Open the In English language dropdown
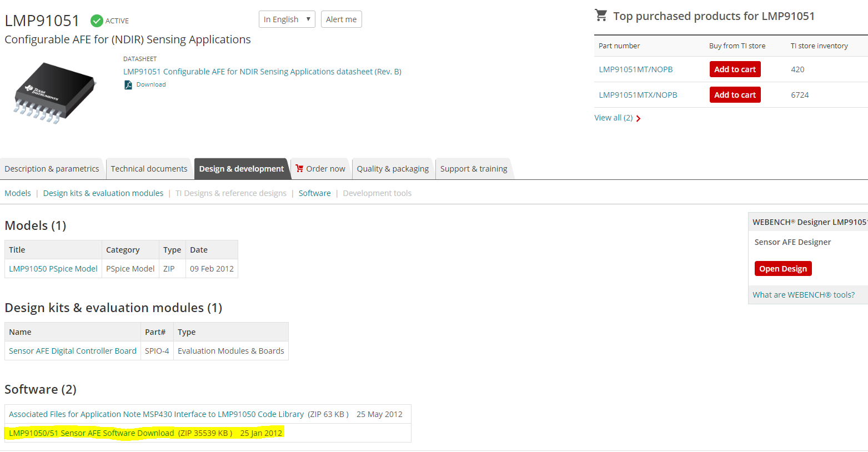The height and width of the screenshot is (452, 868). [x=287, y=19]
